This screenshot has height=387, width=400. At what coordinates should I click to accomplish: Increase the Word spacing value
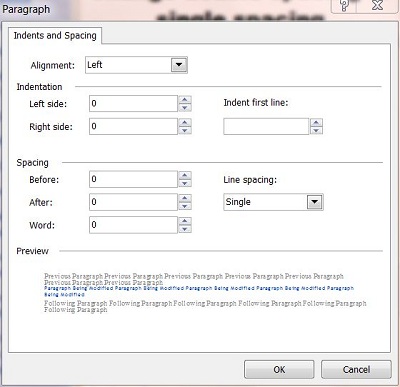point(185,221)
